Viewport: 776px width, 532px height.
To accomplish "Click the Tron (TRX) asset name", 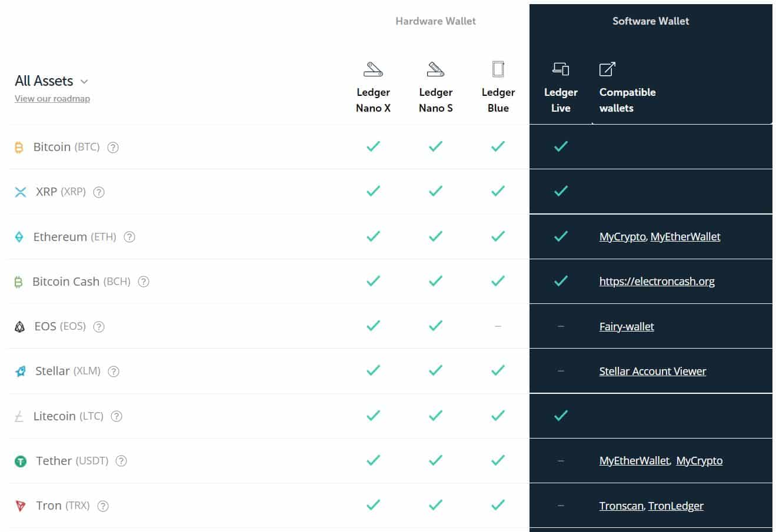I will point(63,506).
